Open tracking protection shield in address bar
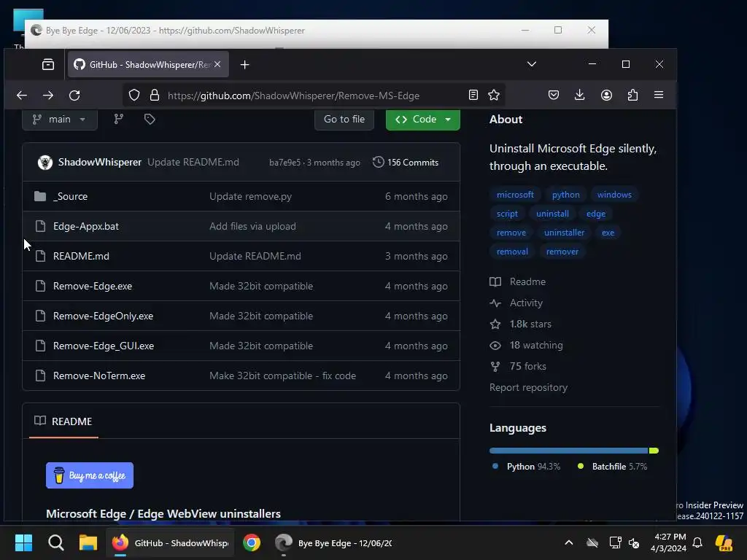The image size is (747, 560). pyautogui.click(x=134, y=96)
